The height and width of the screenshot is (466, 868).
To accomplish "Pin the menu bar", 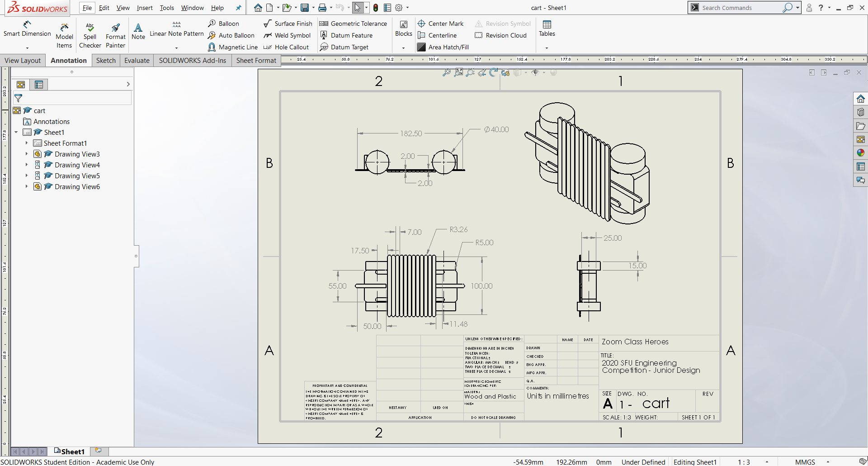I will tap(239, 8).
